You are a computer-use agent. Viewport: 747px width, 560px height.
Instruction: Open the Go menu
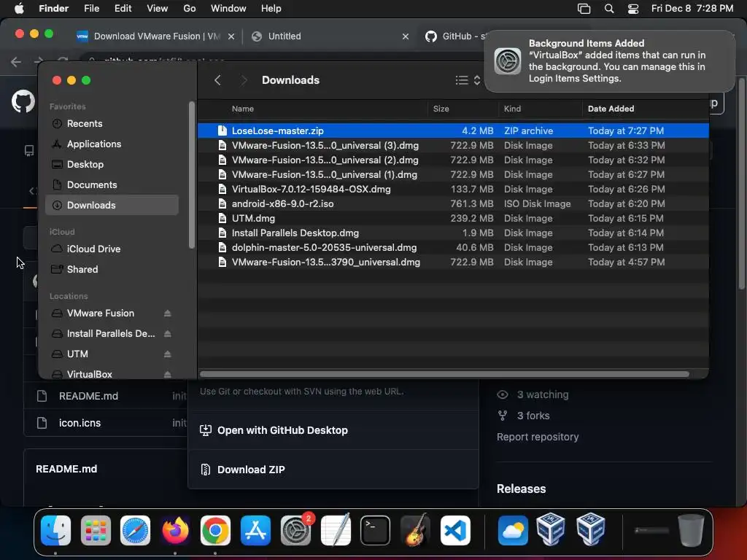tap(190, 9)
